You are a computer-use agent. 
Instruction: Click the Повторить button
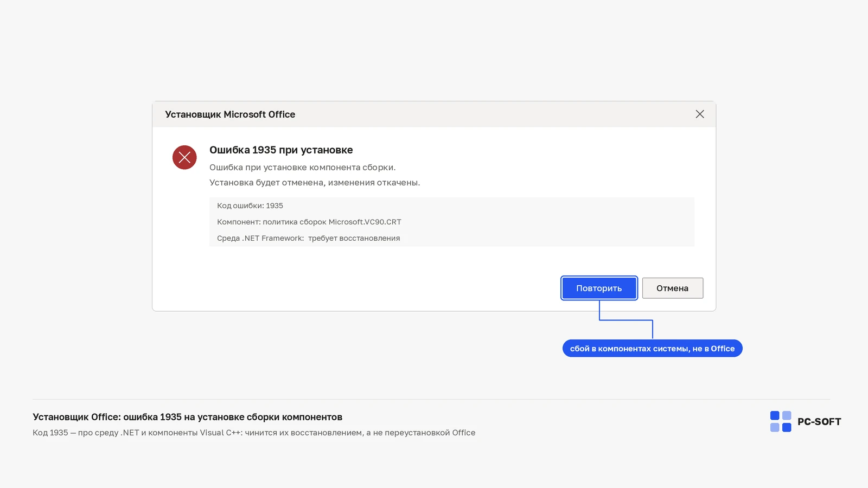click(599, 288)
